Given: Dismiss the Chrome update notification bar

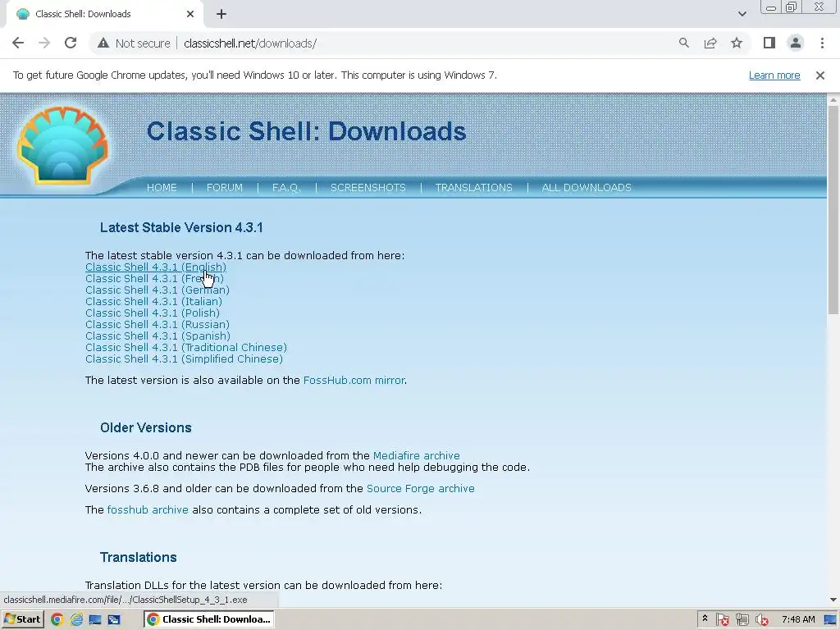Looking at the screenshot, I should 819,75.
